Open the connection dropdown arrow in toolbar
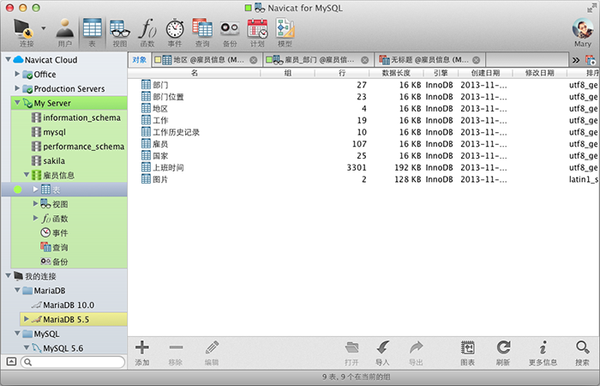The image size is (600, 386). tap(43, 28)
